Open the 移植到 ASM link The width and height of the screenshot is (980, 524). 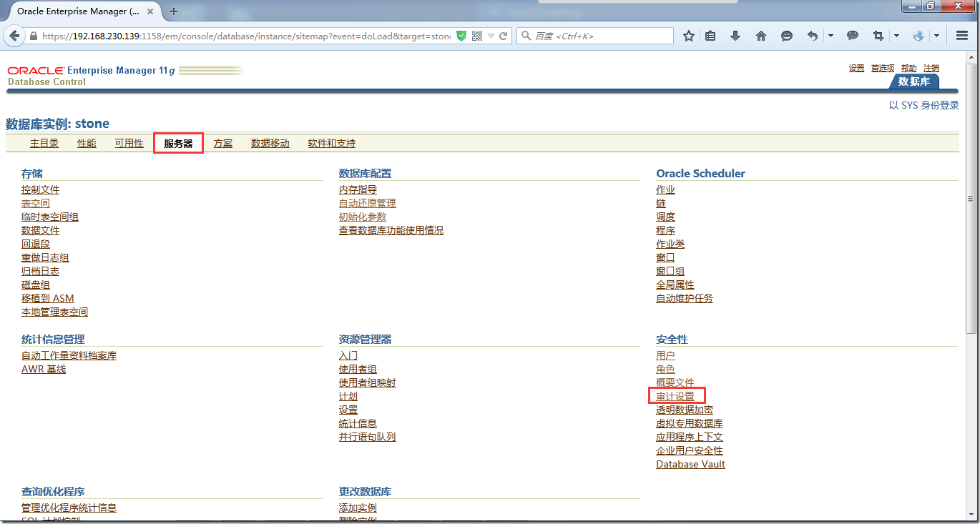[48, 298]
